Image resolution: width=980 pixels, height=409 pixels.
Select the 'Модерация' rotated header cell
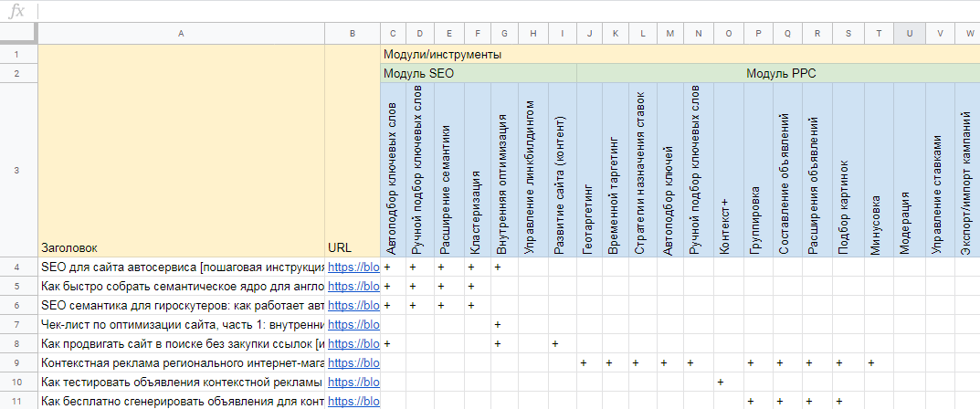pos(910,170)
